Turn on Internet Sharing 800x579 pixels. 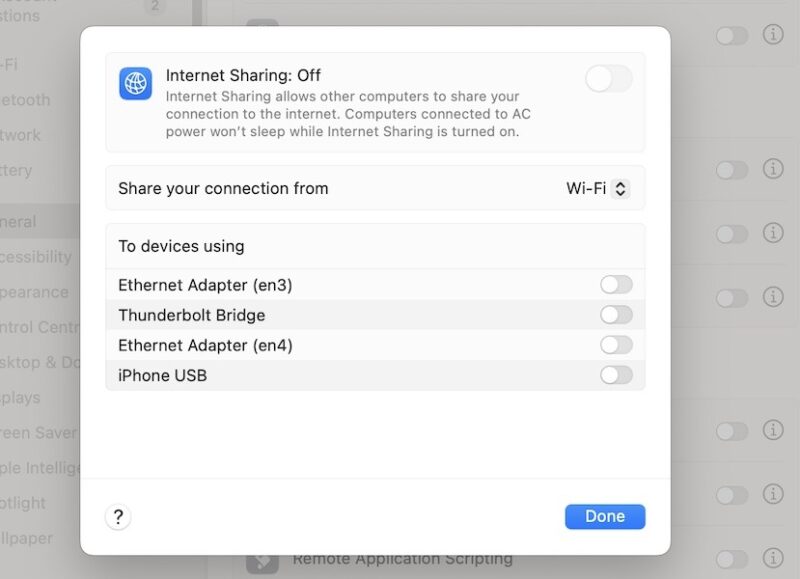[x=608, y=77]
